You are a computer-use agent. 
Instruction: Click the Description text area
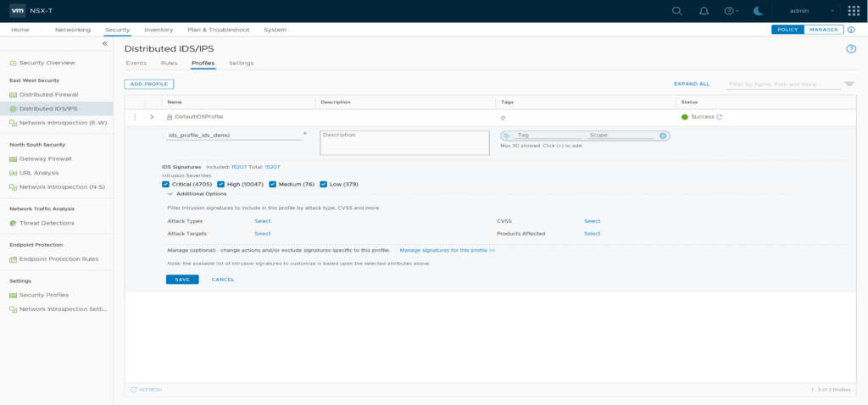[404, 142]
